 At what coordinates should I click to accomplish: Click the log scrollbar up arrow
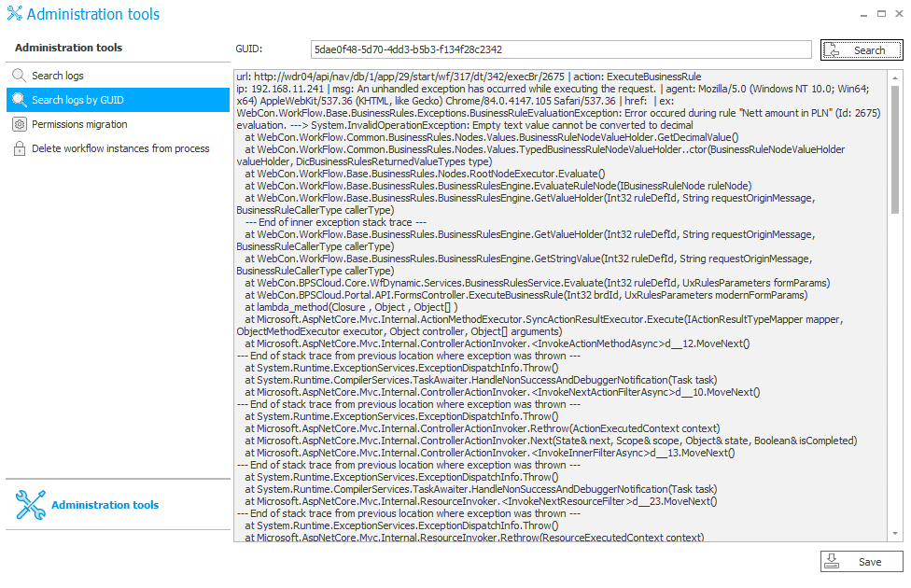895,77
